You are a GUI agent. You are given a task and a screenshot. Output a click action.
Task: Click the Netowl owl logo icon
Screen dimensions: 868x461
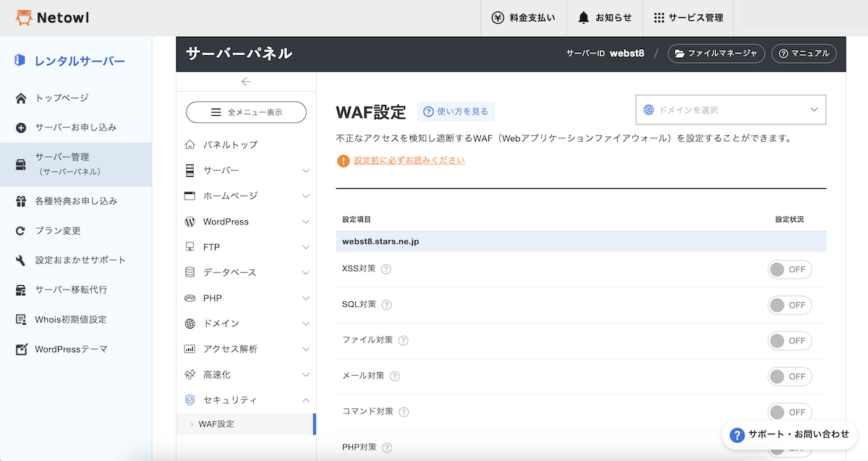24,17
